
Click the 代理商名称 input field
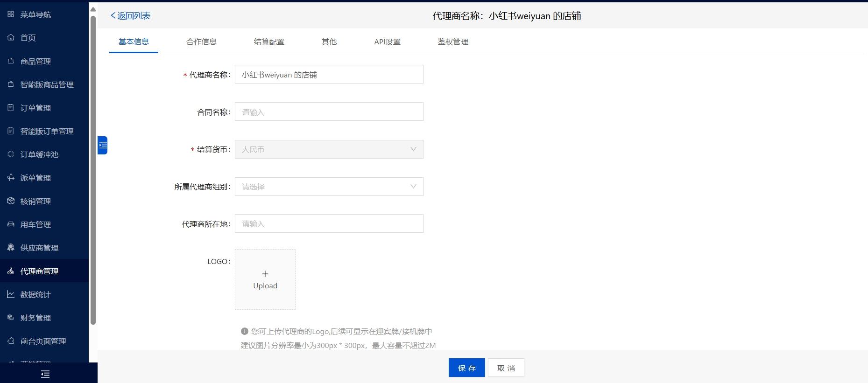[x=329, y=74]
